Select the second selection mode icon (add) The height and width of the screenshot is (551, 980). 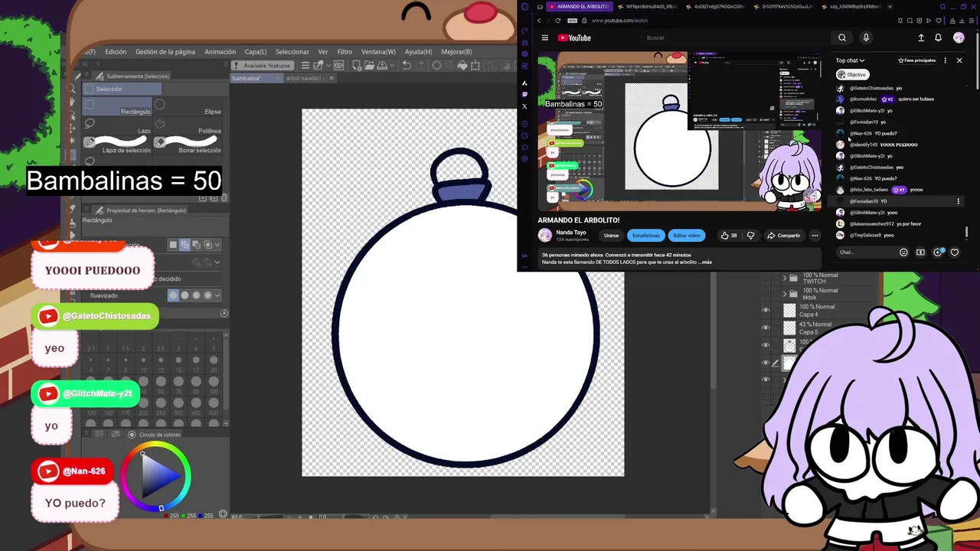pyautogui.click(x=185, y=245)
